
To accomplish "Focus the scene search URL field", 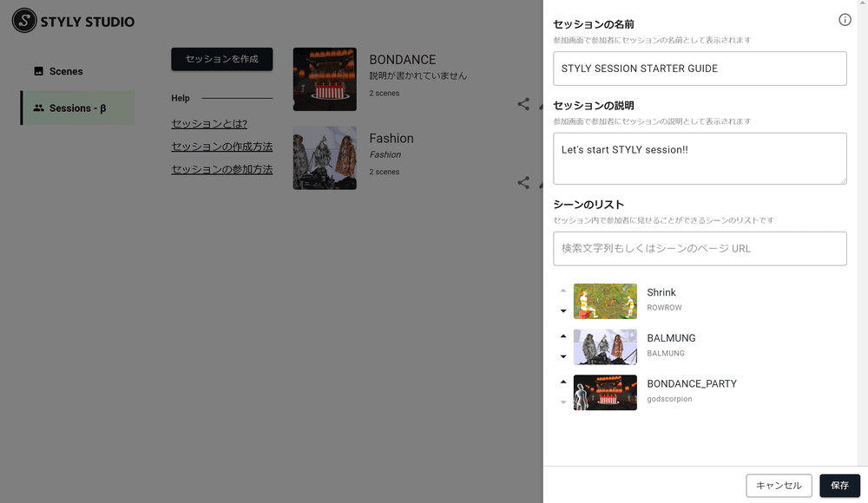I will click(x=700, y=248).
